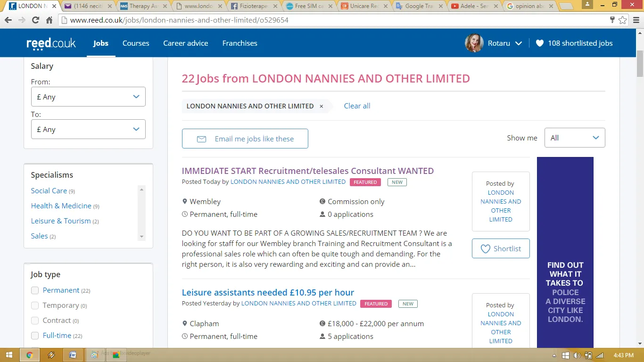Tick the Temporary job type checkbox
The height and width of the screenshot is (362, 644).
(x=35, y=305)
